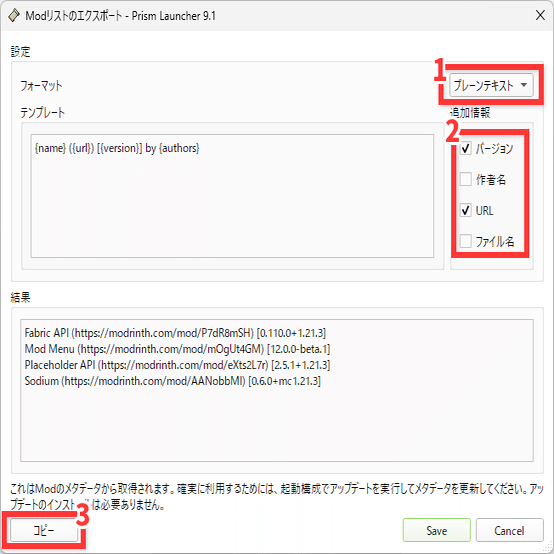Viewport: 554px width, 554px height.
Task: Click the Fabric API result line
Action: point(175,333)
